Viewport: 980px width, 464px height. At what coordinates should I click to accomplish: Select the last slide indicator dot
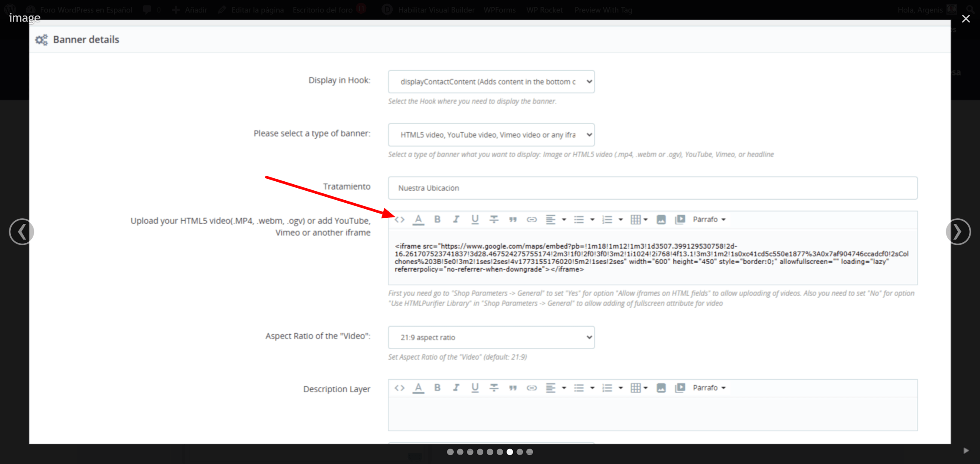530,452
